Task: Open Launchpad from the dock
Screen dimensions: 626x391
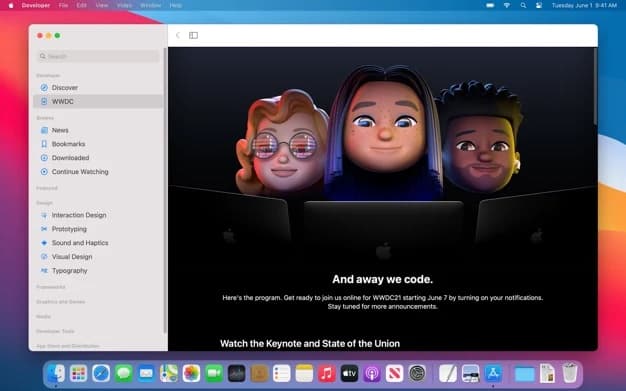Action: click(78, 374)
